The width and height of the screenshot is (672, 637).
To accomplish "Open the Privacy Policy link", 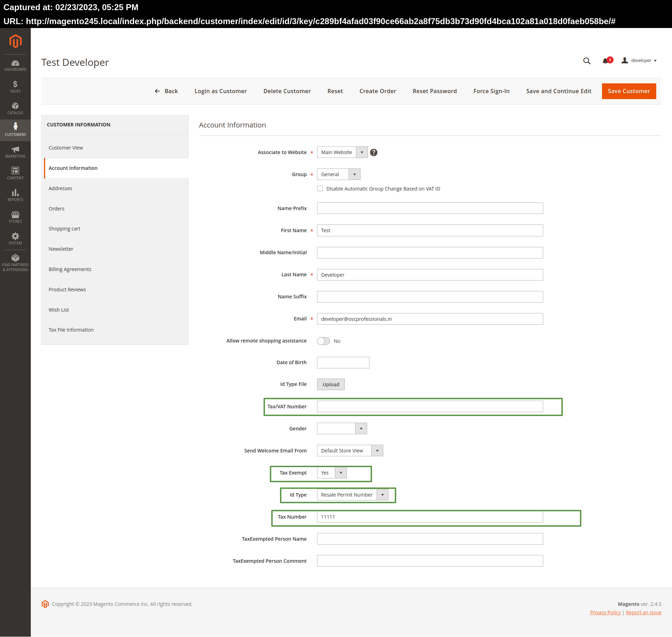I will pyautogui.click(x=605, y=612).
